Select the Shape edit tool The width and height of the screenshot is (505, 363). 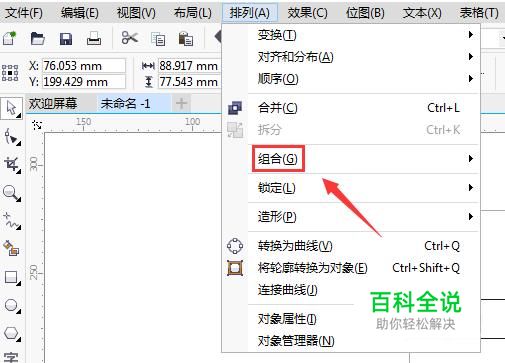12,137
